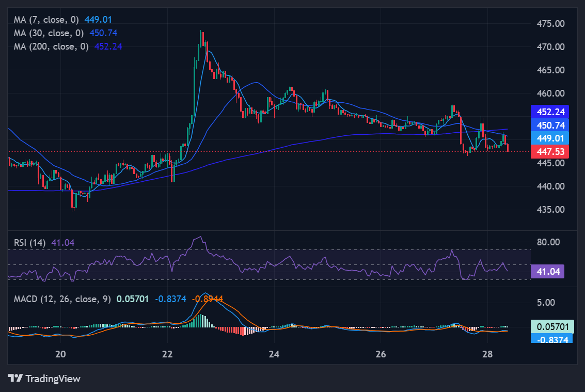Screen dimensions: 585x392
Task: Click the 80.00 level on RSI axis
Action: tap(548, 242)
